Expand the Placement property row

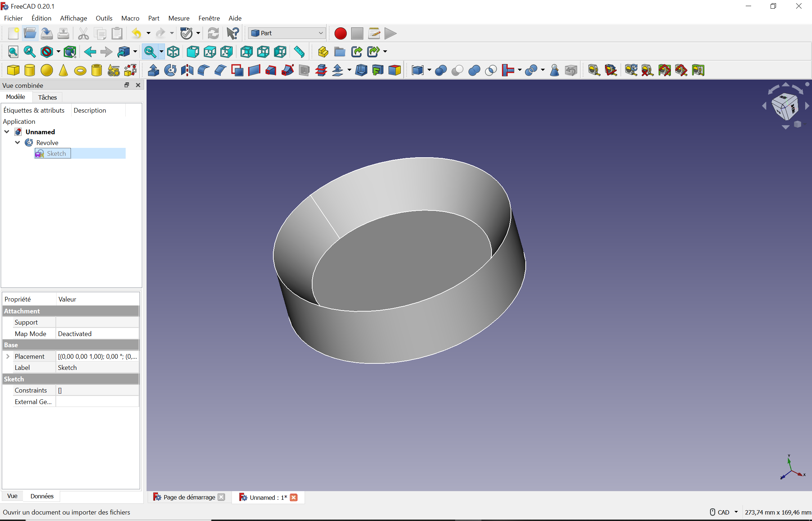click(x=8, y=356)
